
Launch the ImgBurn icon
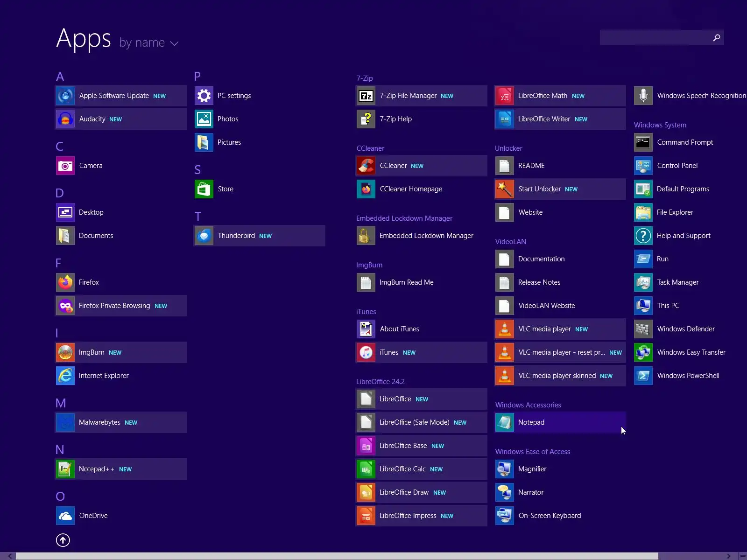(x=65, y=352)
